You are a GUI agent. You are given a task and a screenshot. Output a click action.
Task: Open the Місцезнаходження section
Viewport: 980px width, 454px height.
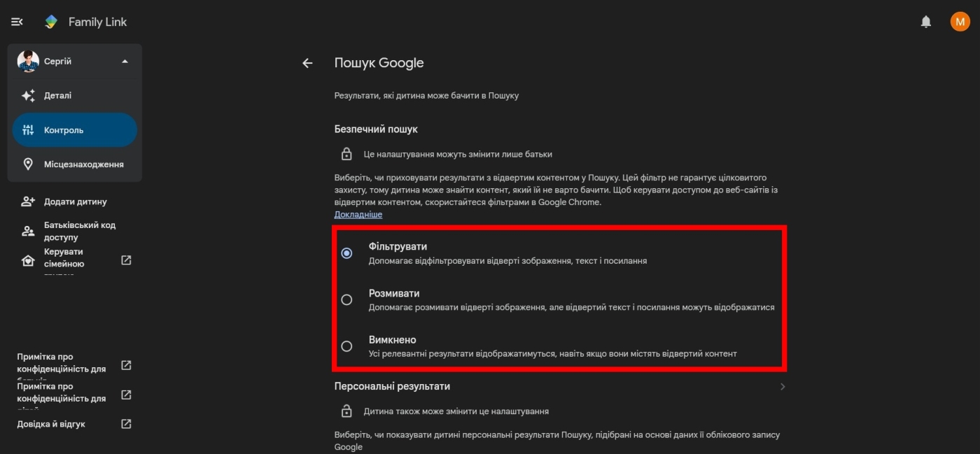[74, 164]
